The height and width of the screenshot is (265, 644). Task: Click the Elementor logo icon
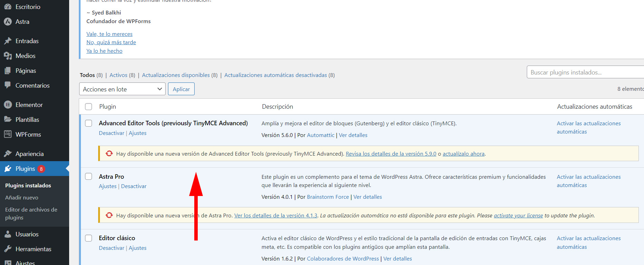click(x=8, y=105)
